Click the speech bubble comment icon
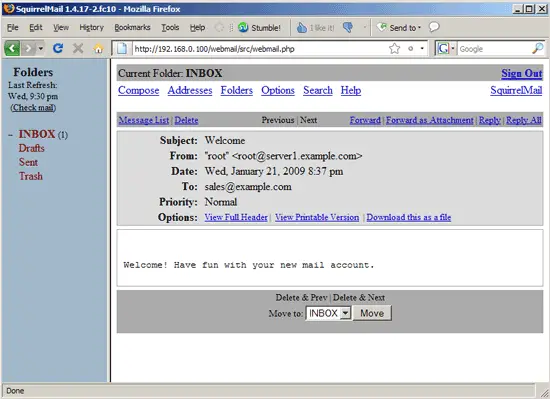Image resolution: width=550 pixels, height=399 pixels. (434, 27)
